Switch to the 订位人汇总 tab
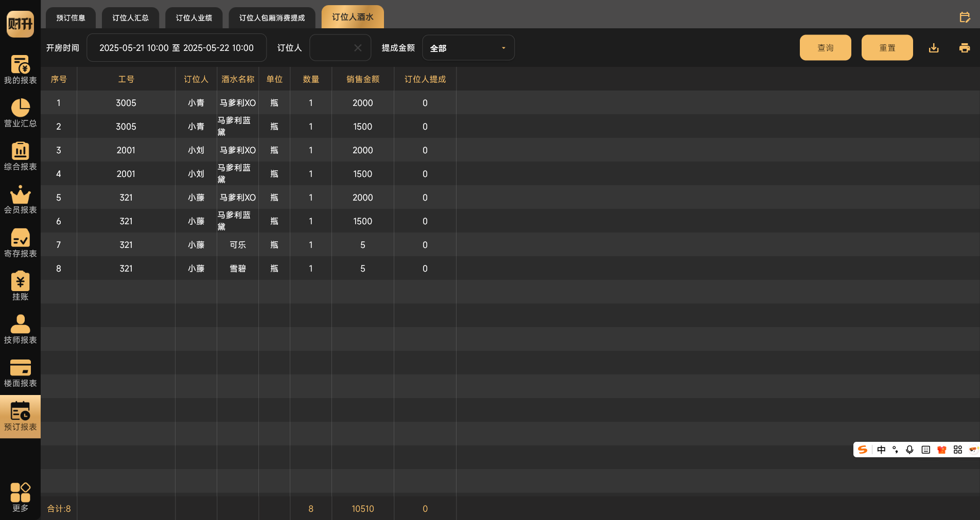This screenshot has width=980, height=520. 131,17
